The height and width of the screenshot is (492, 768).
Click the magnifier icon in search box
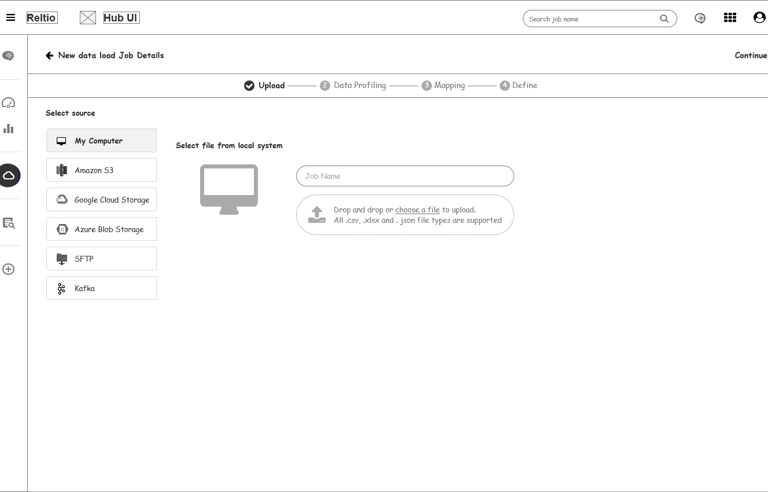point(664,19)
